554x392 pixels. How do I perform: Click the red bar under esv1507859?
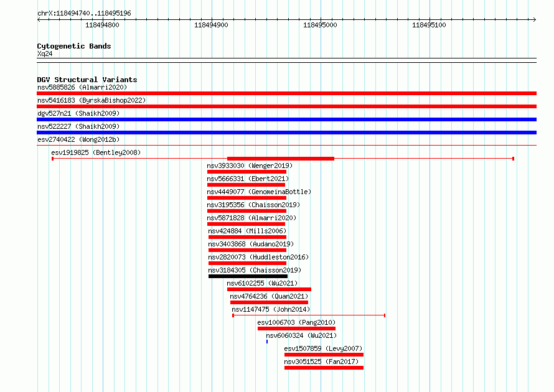coord(324,355)
